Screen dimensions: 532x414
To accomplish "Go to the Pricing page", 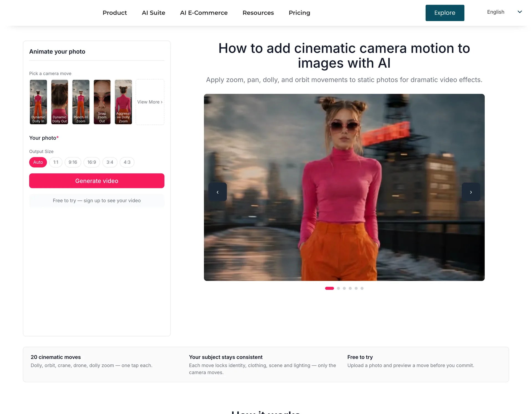I will tap(299, 13).
